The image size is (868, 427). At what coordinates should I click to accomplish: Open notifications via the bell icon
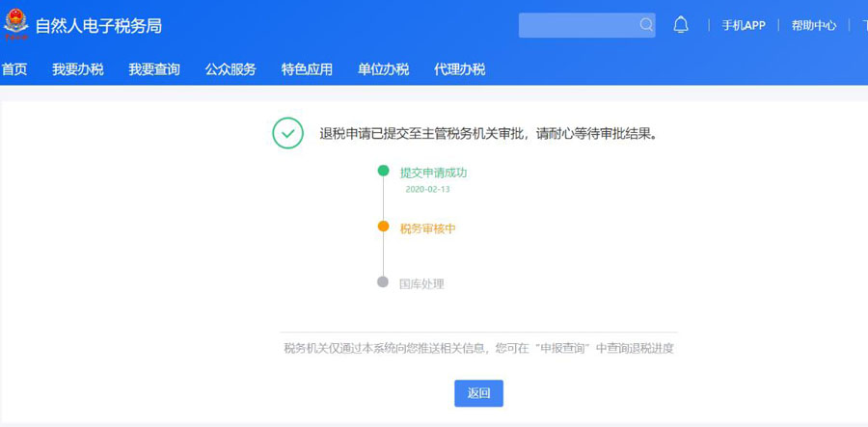click(681, 25)
